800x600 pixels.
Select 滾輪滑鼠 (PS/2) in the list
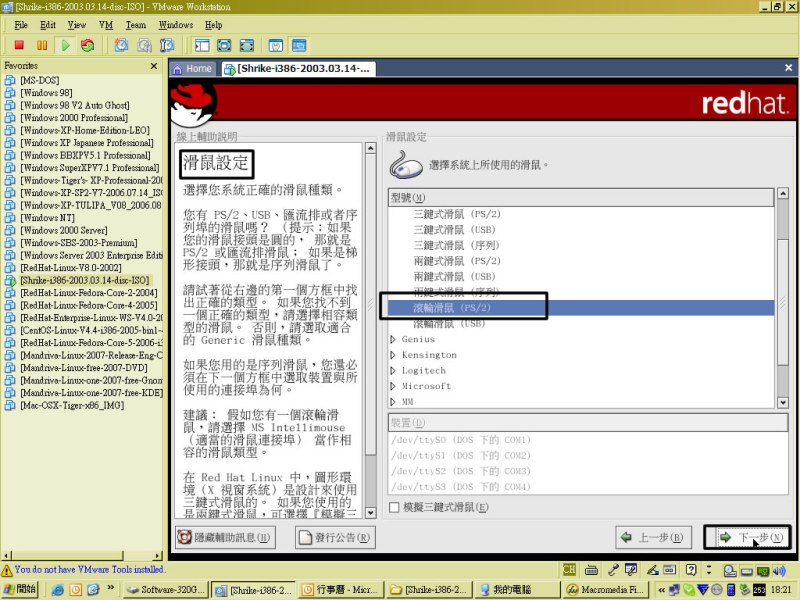coord(581,308)
